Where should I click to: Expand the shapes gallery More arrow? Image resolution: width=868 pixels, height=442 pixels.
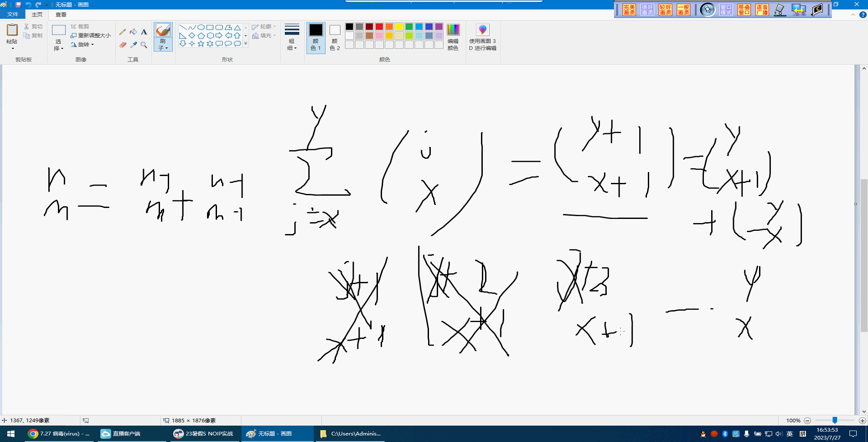point(246,44)
